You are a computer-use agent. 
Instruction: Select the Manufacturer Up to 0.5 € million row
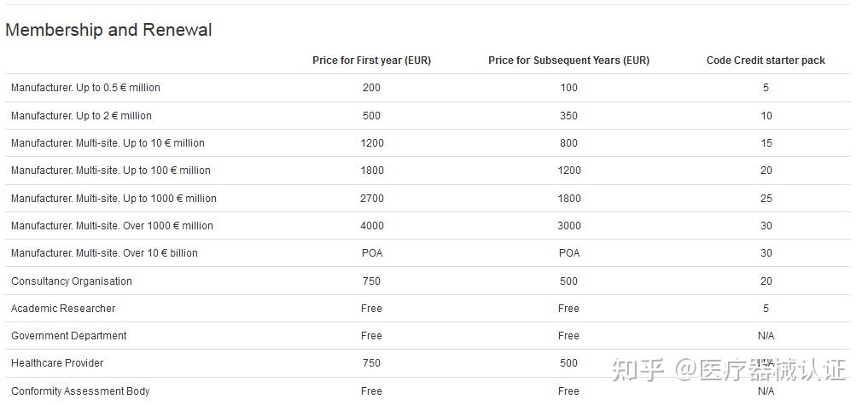[x=85, y=88]
